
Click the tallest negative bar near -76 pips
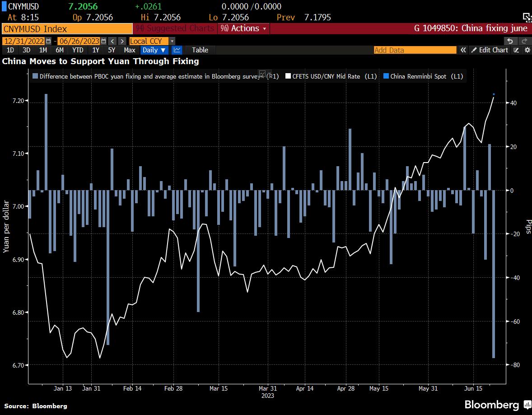click(494, 274)
